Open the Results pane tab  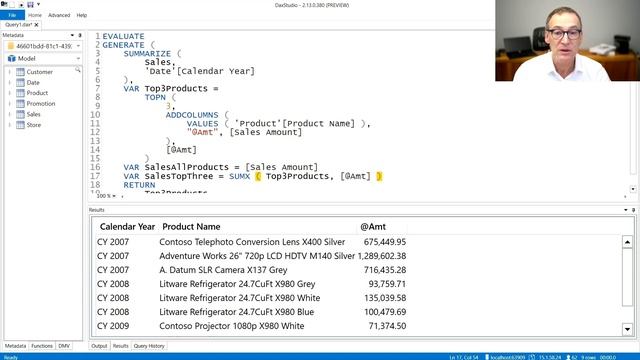point(120,346)
